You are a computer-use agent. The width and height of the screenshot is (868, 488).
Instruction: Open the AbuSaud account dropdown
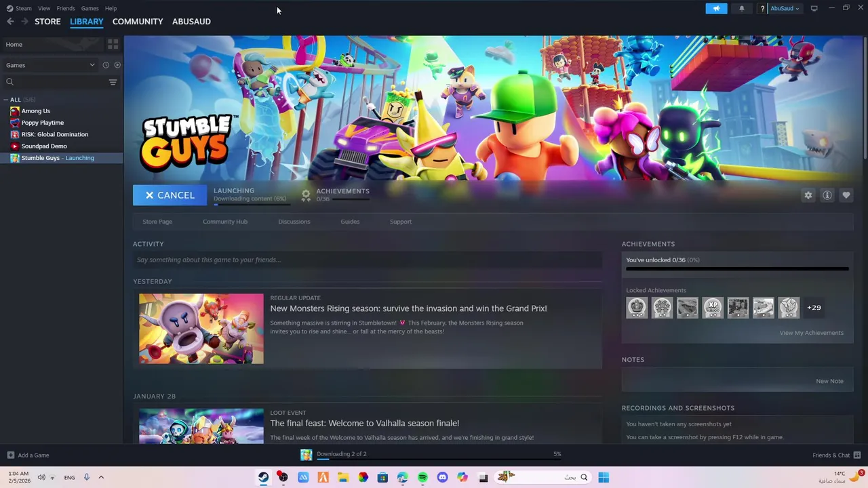784,8
